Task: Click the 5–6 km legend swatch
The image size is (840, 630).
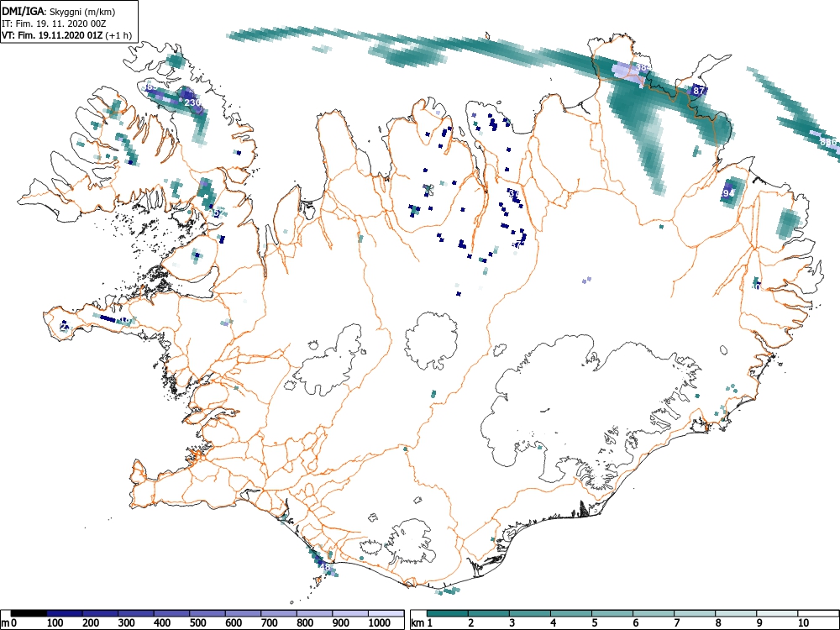Action: click(612, 613)
